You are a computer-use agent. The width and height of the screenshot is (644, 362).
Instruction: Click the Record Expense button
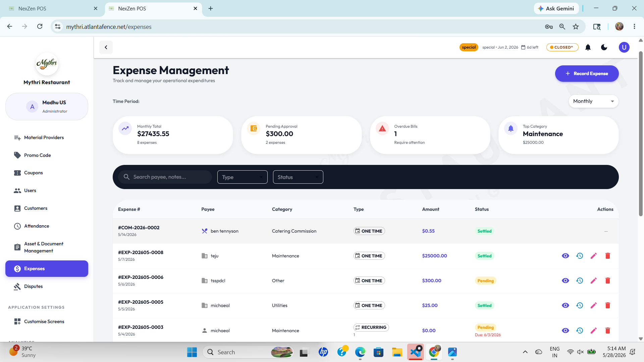tap(587, 73)
